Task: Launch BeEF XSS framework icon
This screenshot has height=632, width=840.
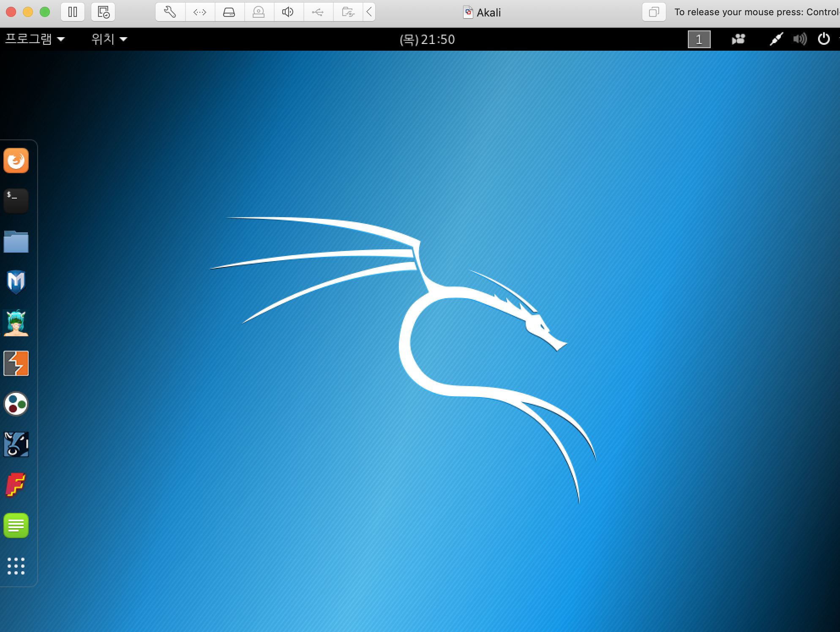Action: tap(16, 444)
